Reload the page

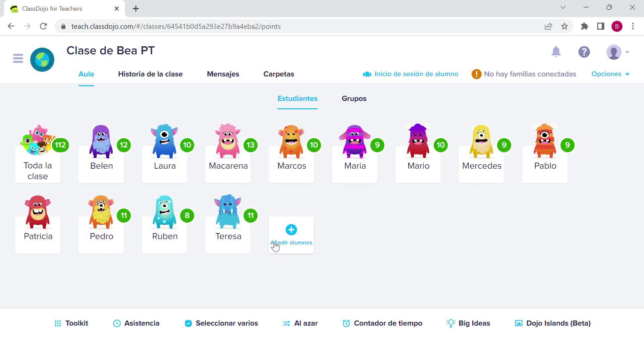pyautogui.click(x=43, y=26)
